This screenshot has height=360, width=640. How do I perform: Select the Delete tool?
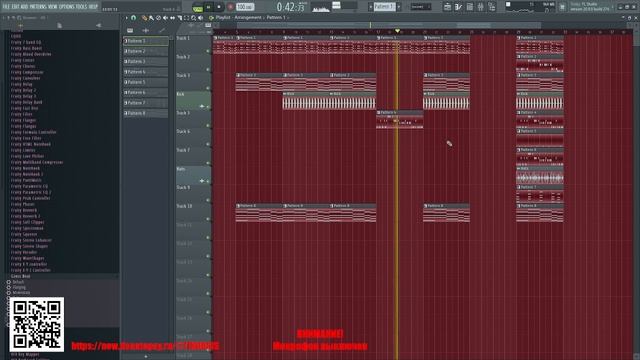tap(158, 18)
